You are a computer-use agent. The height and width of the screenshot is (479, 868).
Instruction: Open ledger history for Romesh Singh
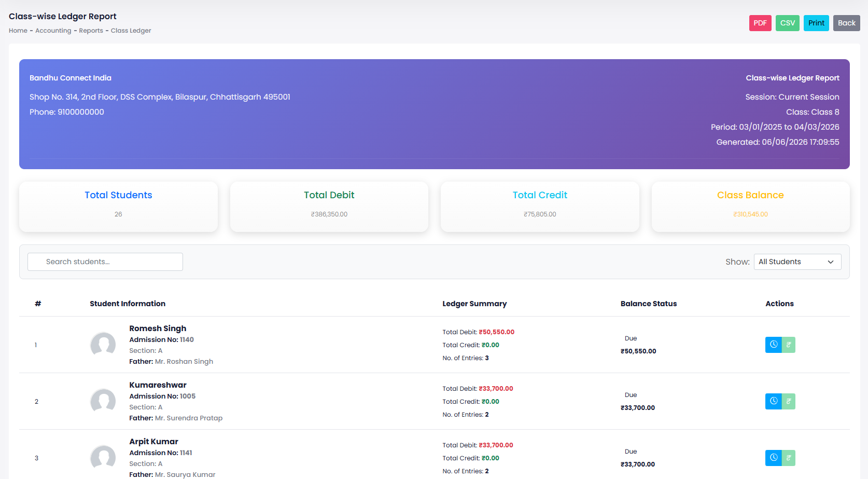pos(773,345)
